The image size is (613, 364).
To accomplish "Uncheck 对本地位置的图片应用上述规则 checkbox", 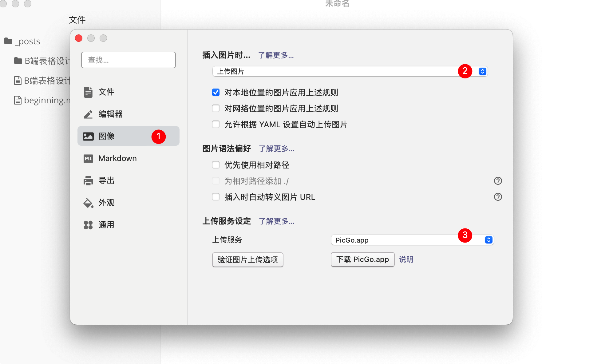I will [x=216, y=92].
